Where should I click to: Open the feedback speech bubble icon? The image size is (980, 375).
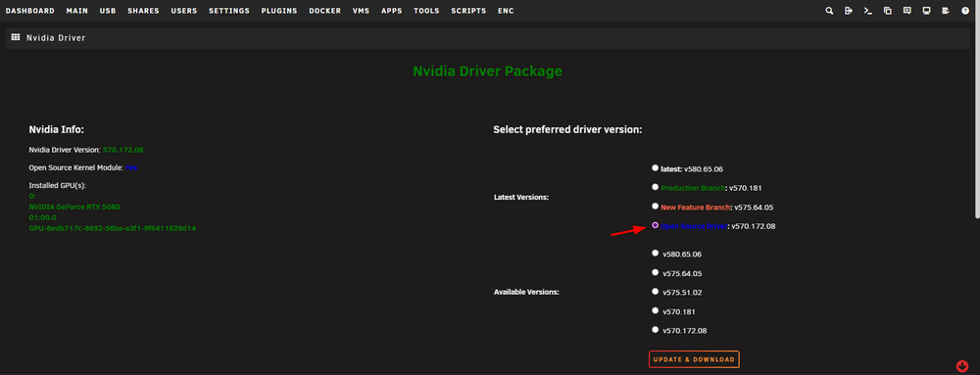tap(906, 11)
